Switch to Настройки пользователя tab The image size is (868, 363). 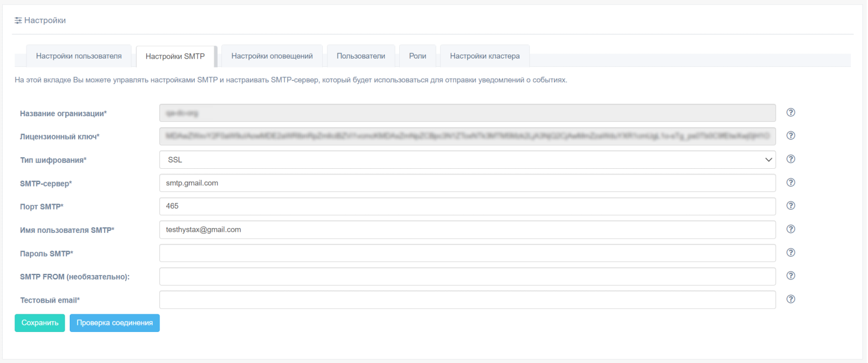[x=79, y=56]
